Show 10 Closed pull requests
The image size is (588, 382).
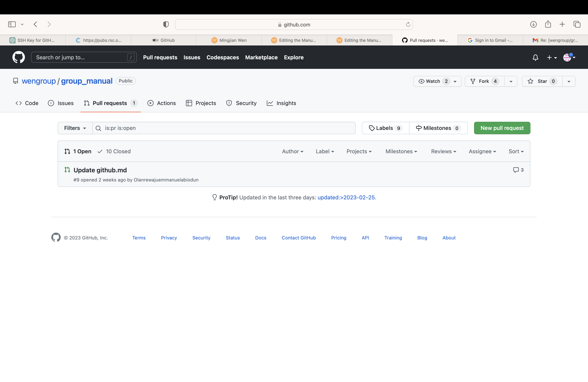(114, 151)
